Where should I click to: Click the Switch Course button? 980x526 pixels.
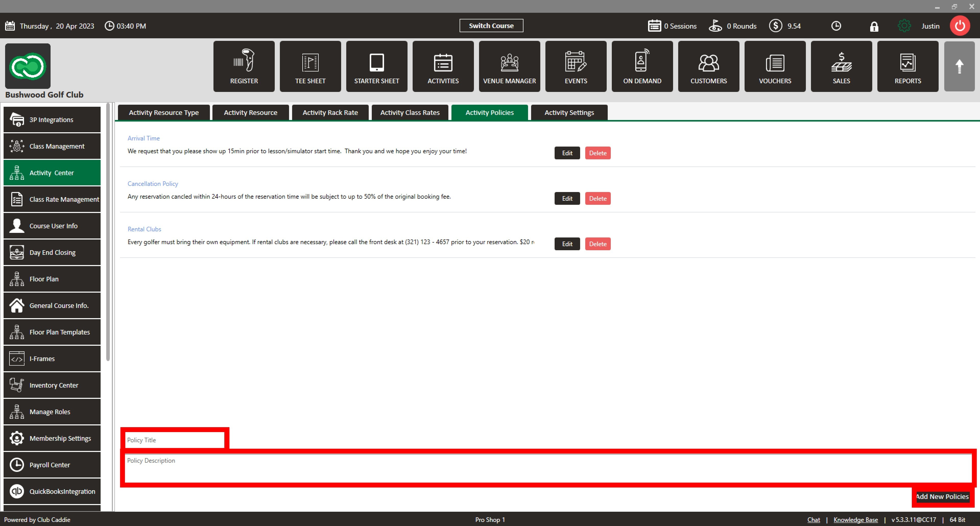coord(491,26)
